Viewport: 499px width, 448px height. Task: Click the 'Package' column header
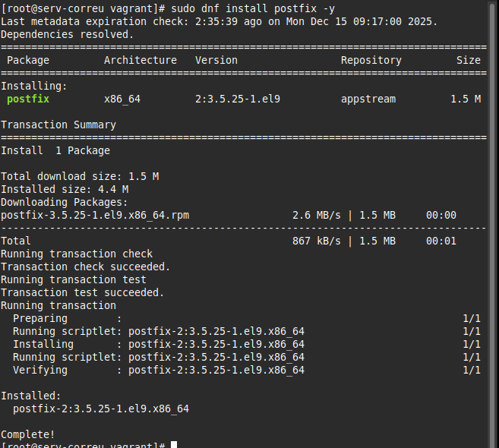[28, 60]
